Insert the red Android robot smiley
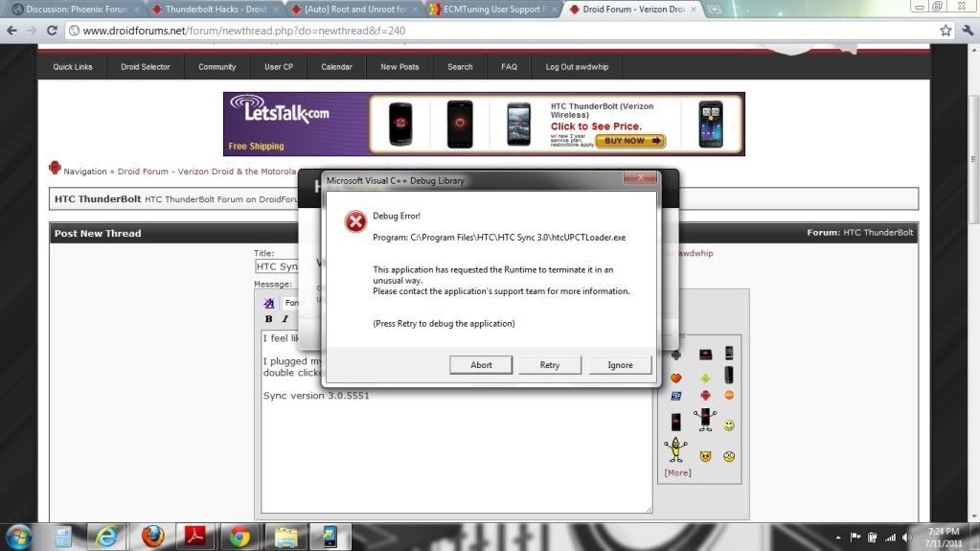This screenshot has height=551, width=980. click(x=706, y=395)
